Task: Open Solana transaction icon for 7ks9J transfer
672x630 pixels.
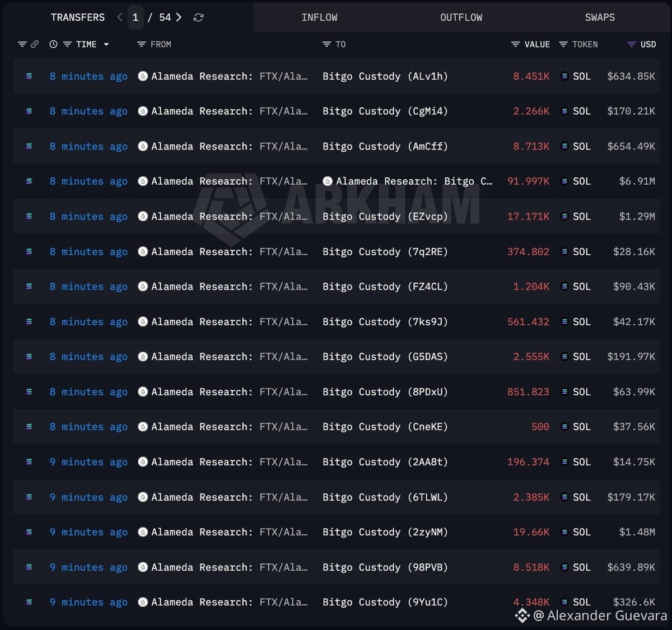Action: tap(29, 321)
